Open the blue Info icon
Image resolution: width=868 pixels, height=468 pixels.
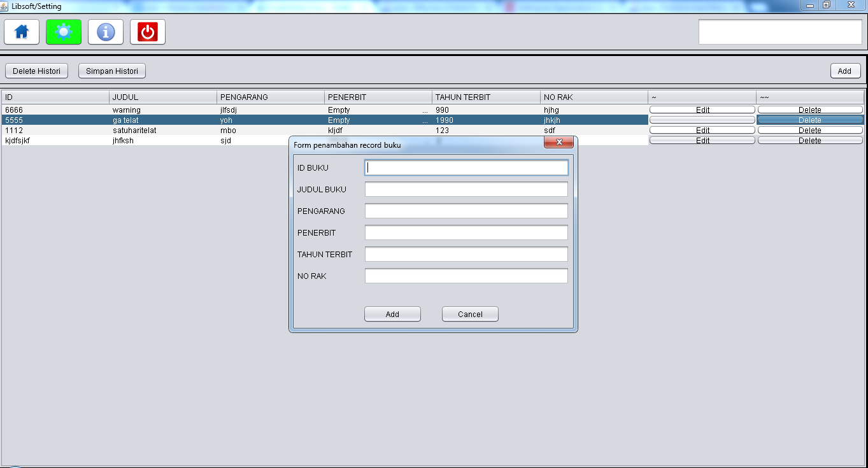point(106,32)
